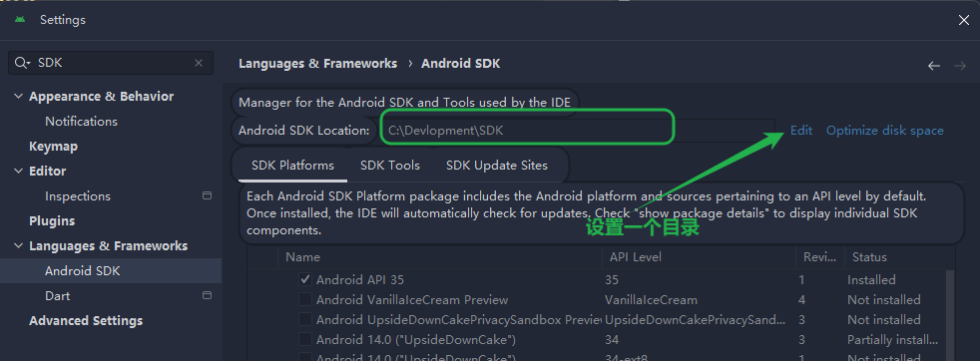Toggle Android 14.0 API 34 checkbox
This screenshot has width=980, height=361.
pos(305,340)
